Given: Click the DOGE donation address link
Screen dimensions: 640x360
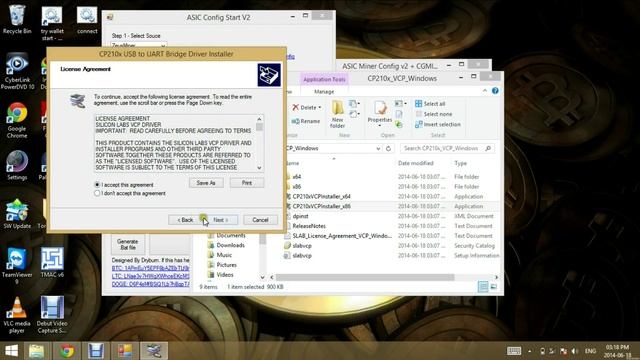Looking at the screenshot, I should [x=150, y=284].
